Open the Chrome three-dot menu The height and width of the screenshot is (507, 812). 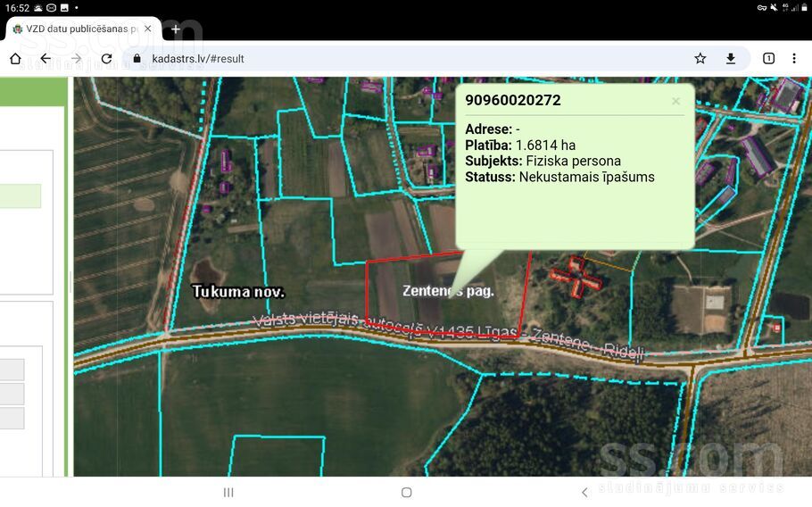(x=794, y=59)
